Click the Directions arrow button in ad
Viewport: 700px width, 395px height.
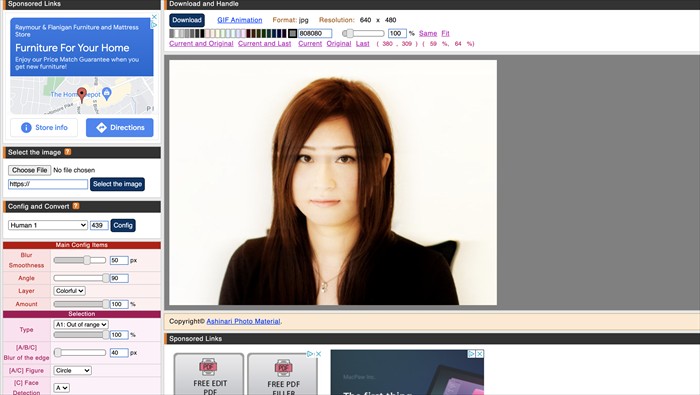click(120, 128)
